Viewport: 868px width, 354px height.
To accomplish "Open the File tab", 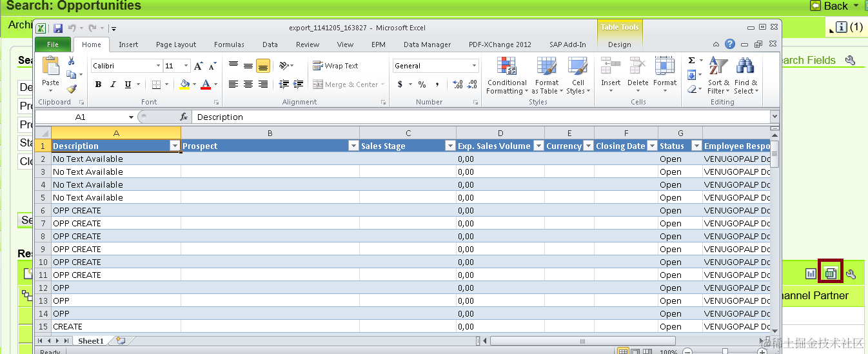I will [x=53, y=44].
